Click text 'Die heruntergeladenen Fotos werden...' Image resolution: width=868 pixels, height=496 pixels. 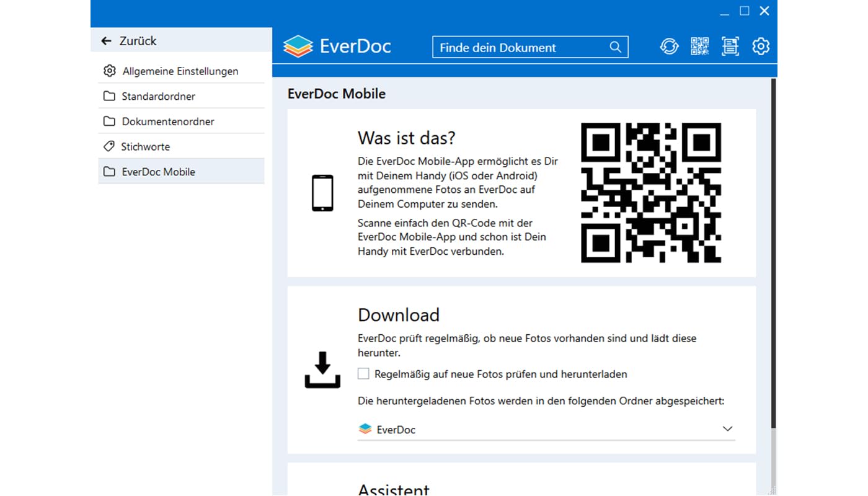[541, 401]
